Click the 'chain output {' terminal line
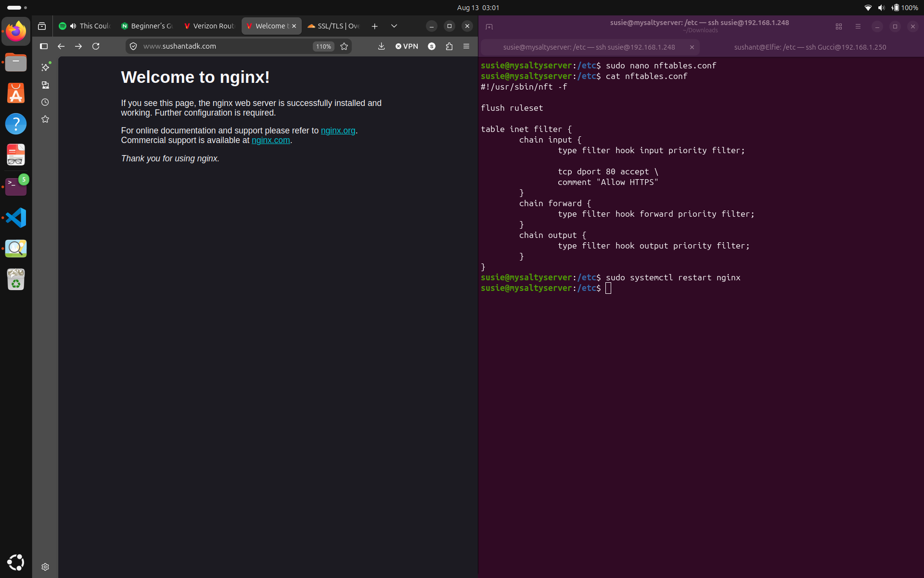The width and height of the screenshot is (924, 578). (x=553, y=235)
